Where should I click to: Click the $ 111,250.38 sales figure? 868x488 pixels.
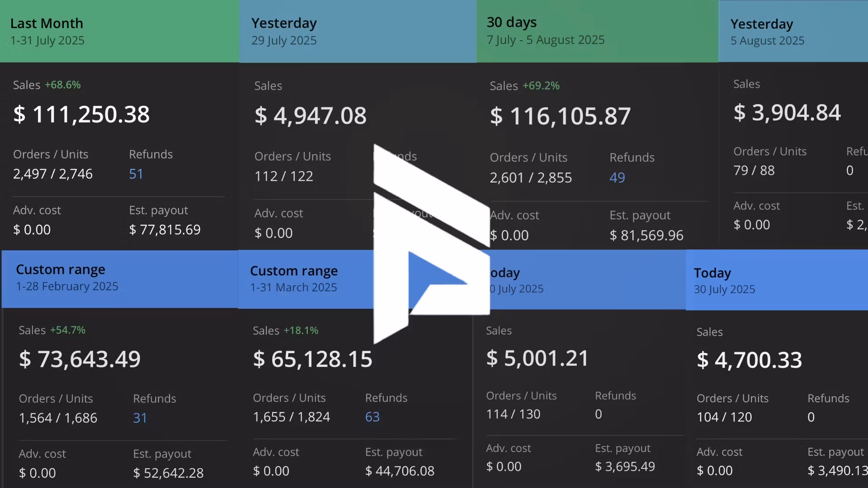81,114
